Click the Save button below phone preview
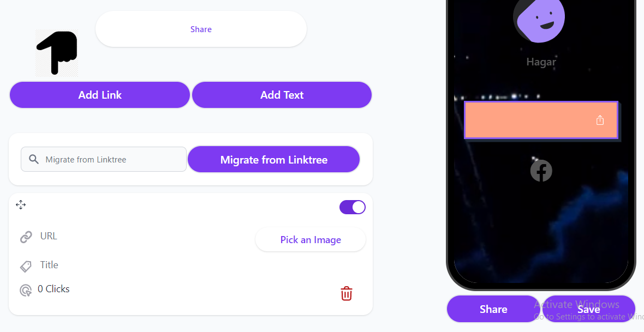Screen dimensions: 644x332 (588, 309)
